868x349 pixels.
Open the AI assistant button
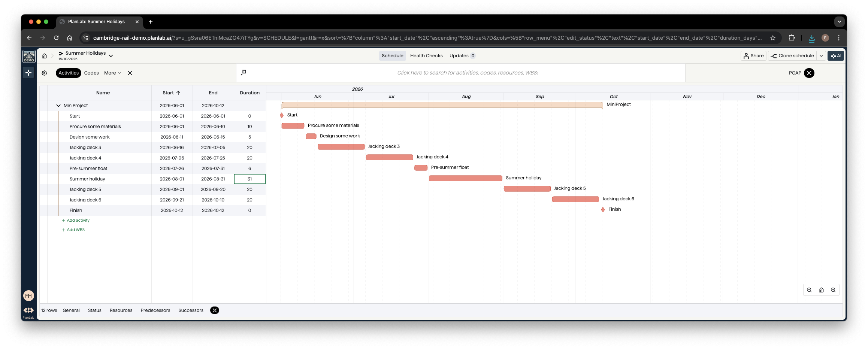pos(835,55)
